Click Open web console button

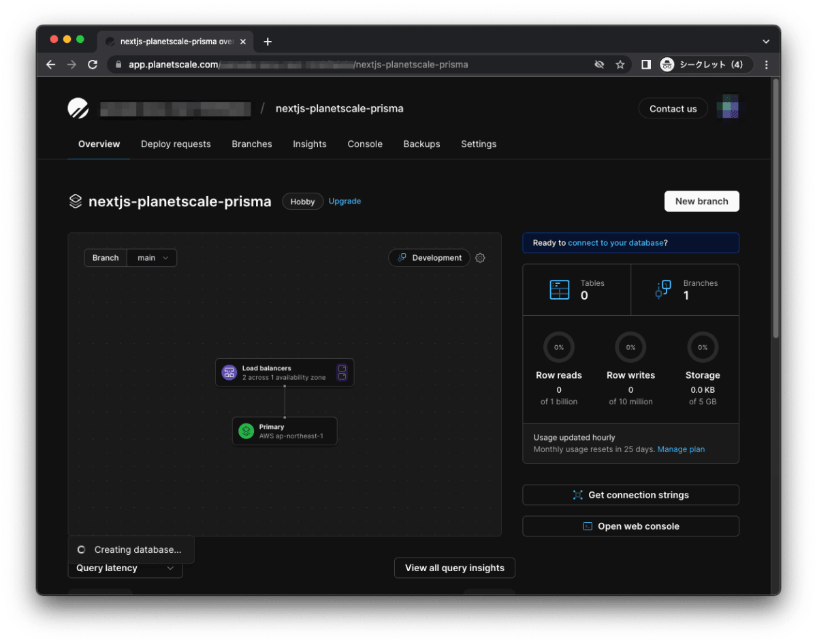[x=630, y=526]
